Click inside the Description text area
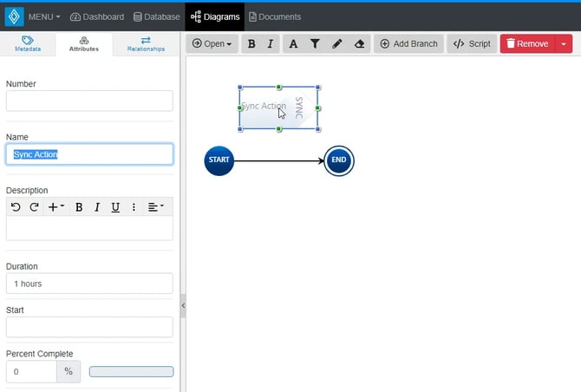The width and height of the screenshot is (581, 392). (89, 228)
